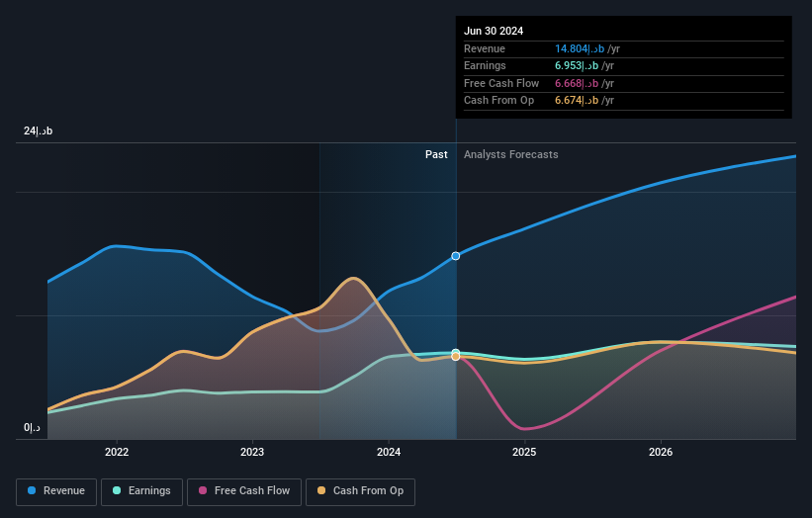Click the 0 y-axis minimum label
812x518 pixels.
32,427
